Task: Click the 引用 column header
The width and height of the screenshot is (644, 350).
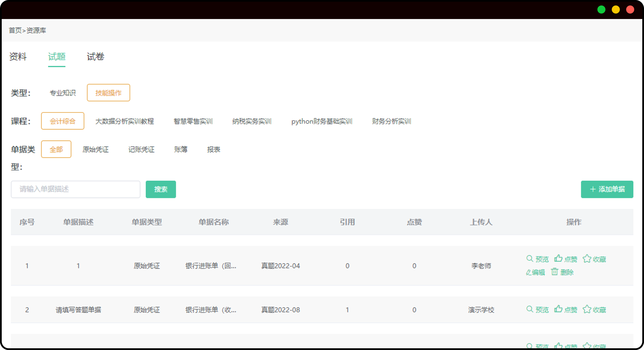Action: pyautogui.click(x=347, y=222)
